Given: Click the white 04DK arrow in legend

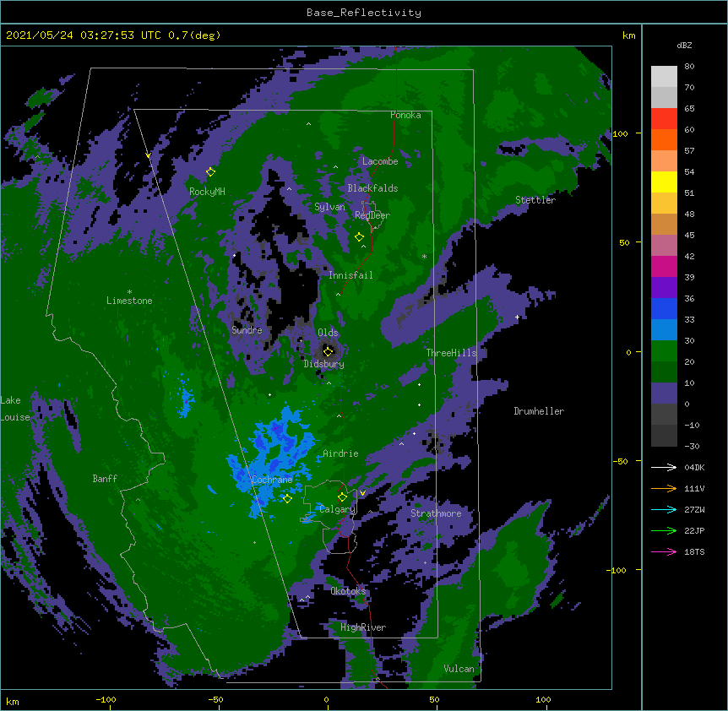Looking at the screenshot, I should click(664, 467).
